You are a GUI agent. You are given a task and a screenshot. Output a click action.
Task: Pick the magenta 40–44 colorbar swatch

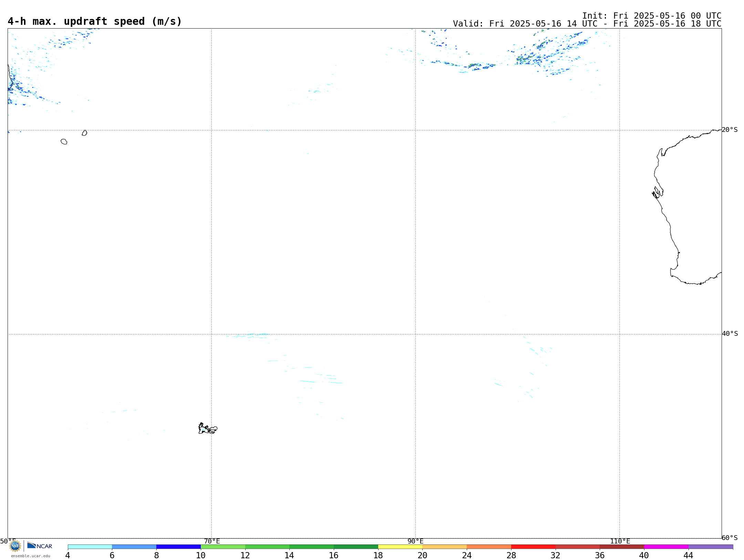pos(666,547)
